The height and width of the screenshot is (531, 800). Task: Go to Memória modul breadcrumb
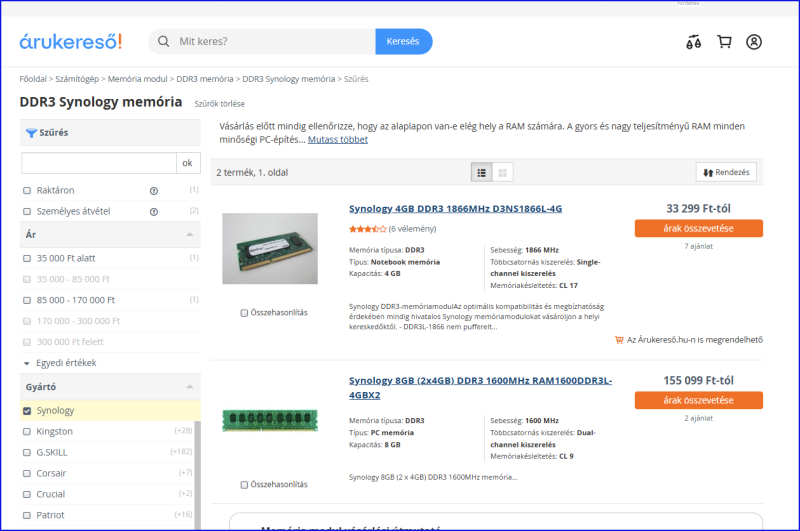pos(137,79)
